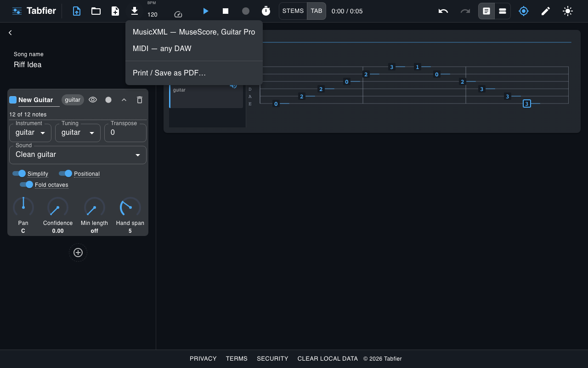This screenshot has width=588, height=368.
Task: Toggle the Fold octaves switch
Action: click(x=27, y=184)
